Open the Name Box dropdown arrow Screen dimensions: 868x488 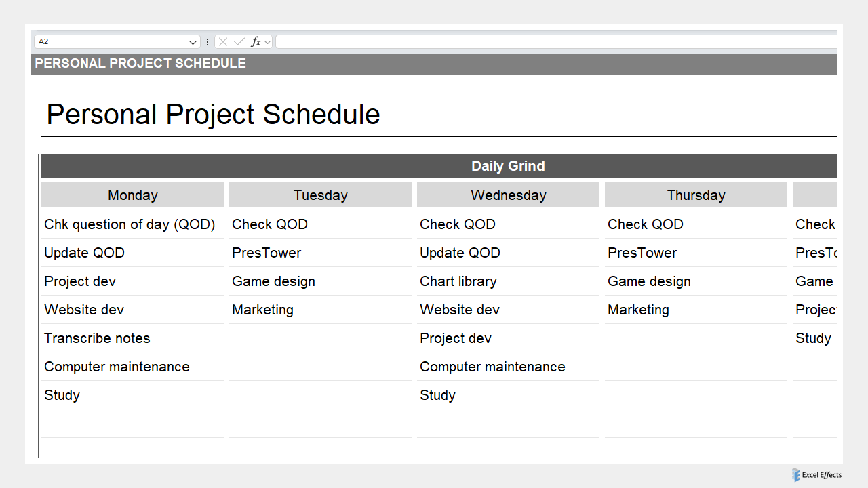click(193, 41)
